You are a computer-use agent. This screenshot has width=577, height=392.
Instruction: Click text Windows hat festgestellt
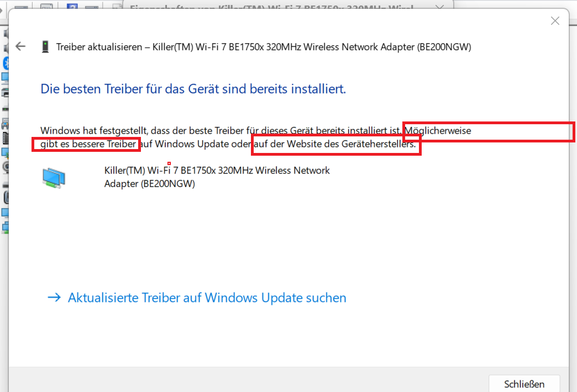pyautogui.click(x=94, y=130)
